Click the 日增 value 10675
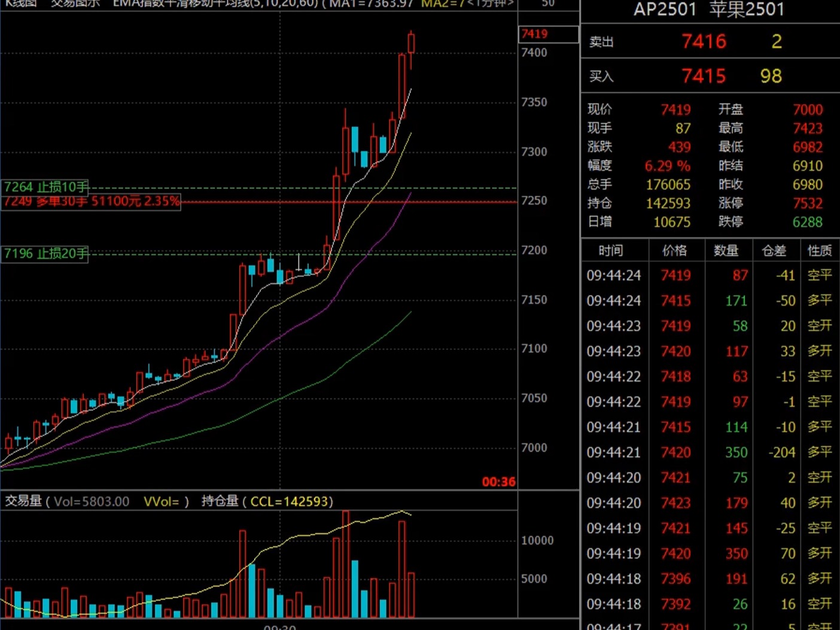Image resolution: width=840 pixels, height=630 pixels. [x=672, y=221]
